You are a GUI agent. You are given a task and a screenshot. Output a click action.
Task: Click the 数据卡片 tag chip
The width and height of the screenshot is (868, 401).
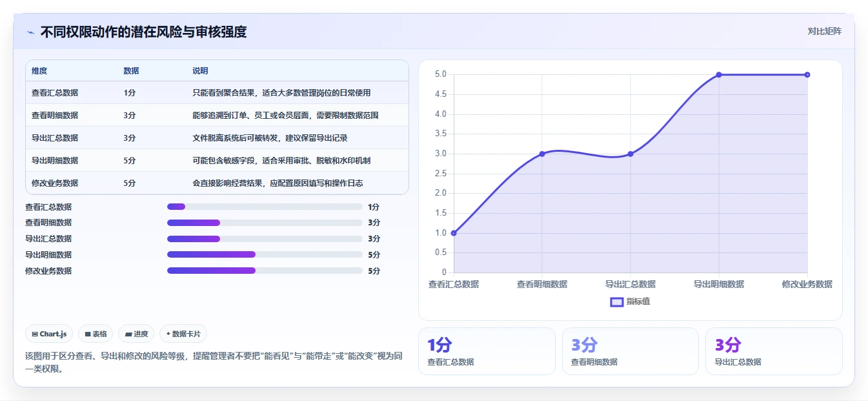[183, 334]
